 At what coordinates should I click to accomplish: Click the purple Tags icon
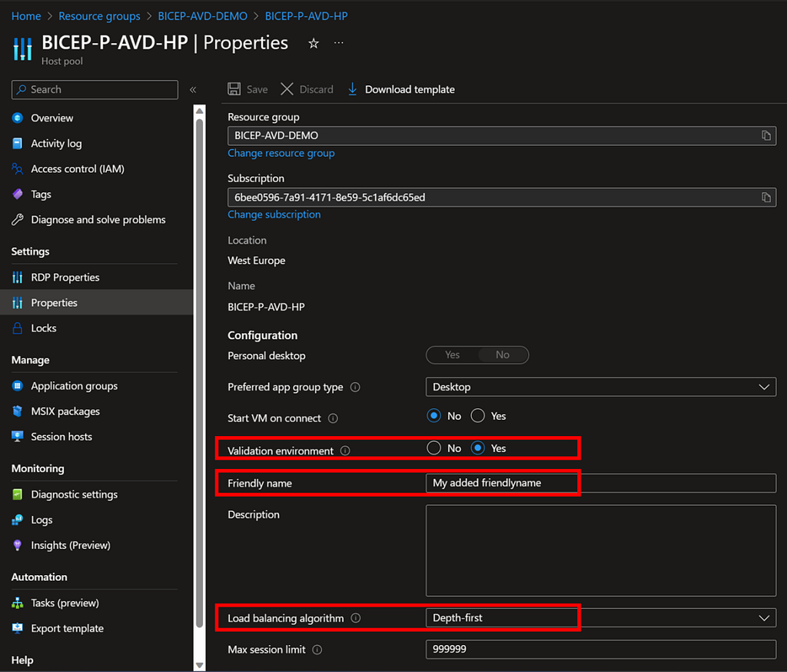[18, 195]
